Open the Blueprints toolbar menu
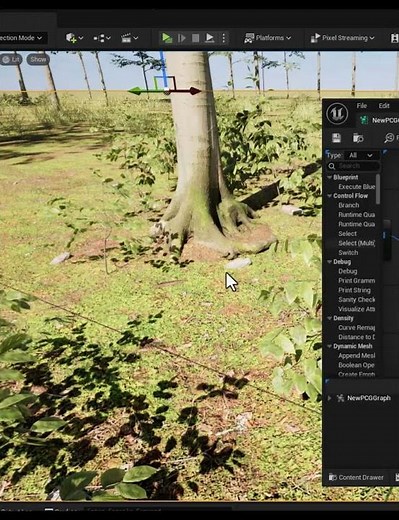 (102, 38)
